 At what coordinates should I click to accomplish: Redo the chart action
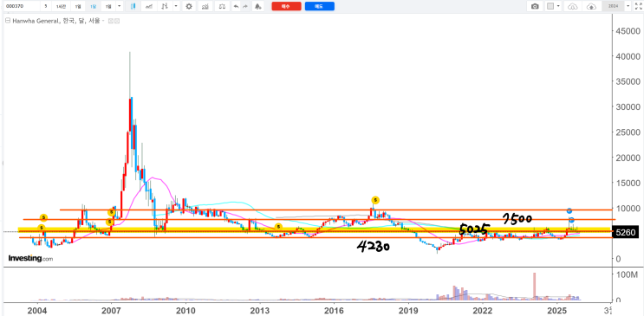[x=245, y=6]
